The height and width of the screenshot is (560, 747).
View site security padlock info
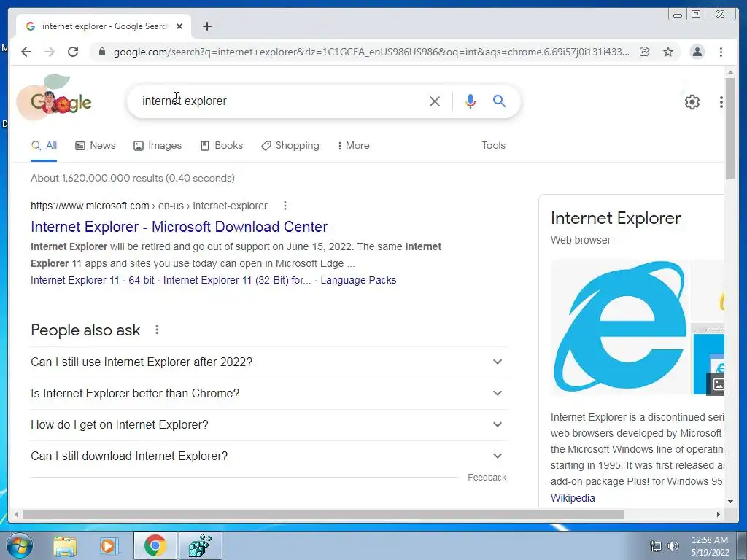102,52
